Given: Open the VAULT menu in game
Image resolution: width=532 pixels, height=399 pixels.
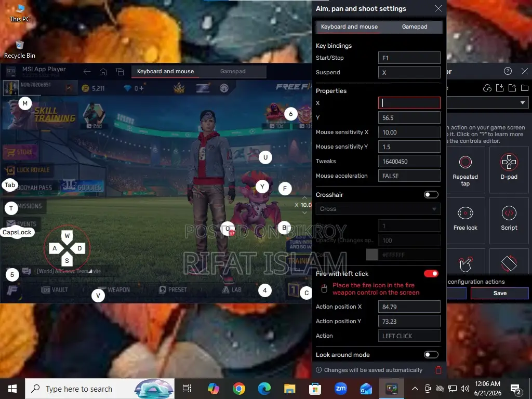Looking at the screenshot, I should (55, 290).
